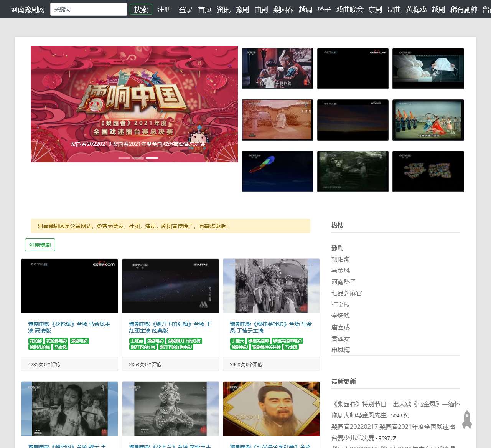The height and width of the screenshot is (448, 491).
Task: Open the 花枪缘 movie thumbnail
Action: click(x=69, y=286)
